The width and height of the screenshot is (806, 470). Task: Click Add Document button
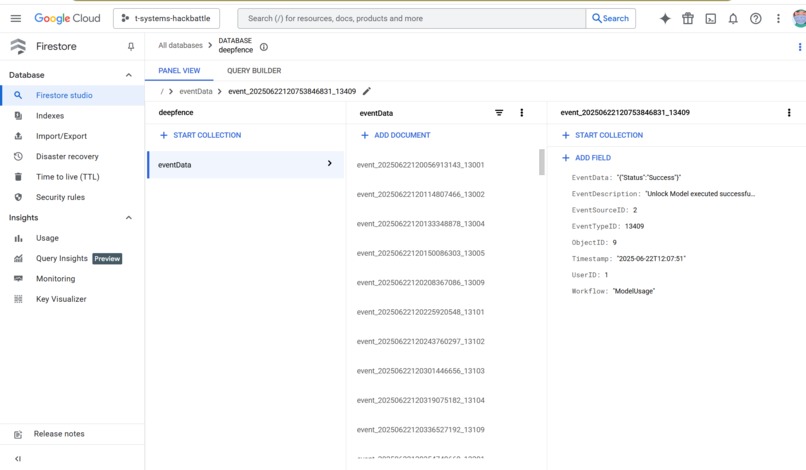[396, 135]
